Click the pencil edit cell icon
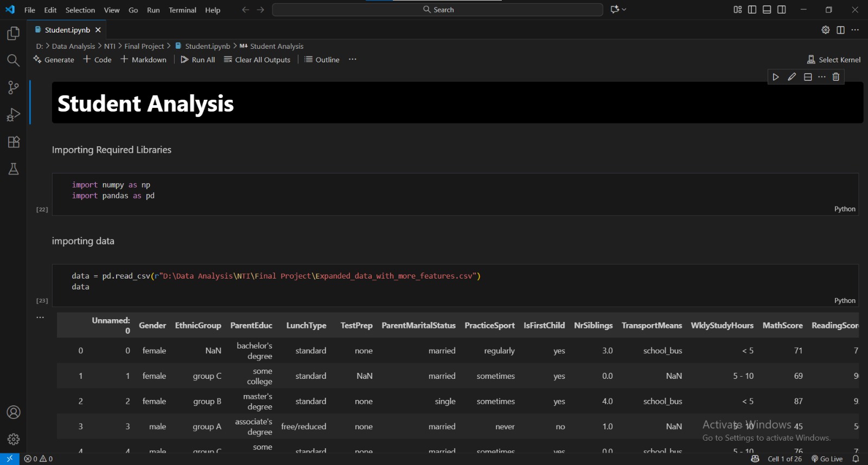The width and height of the screenshot is (868, 465). pyautogui.click(x=792, y=77)
